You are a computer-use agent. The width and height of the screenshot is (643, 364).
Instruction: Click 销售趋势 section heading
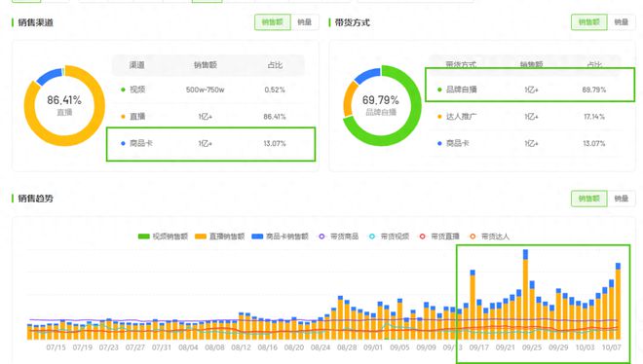(36, 199)
